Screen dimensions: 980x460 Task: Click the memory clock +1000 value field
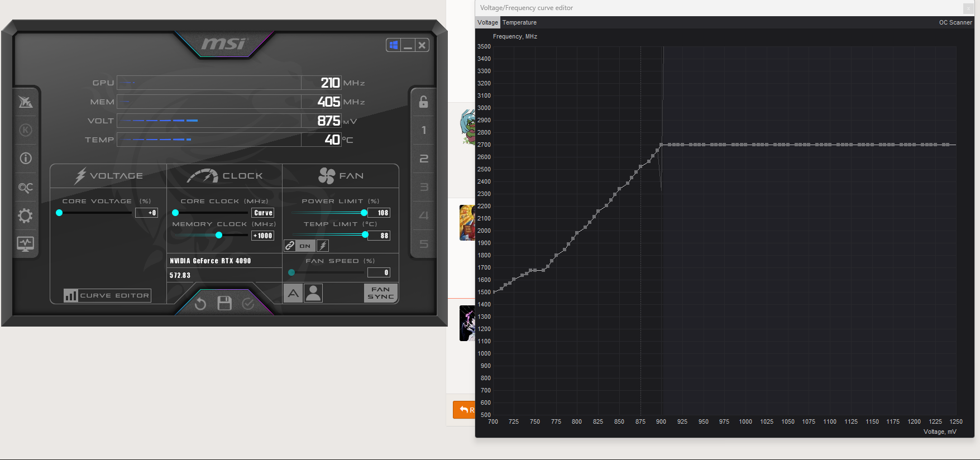[x=263, y=236]
